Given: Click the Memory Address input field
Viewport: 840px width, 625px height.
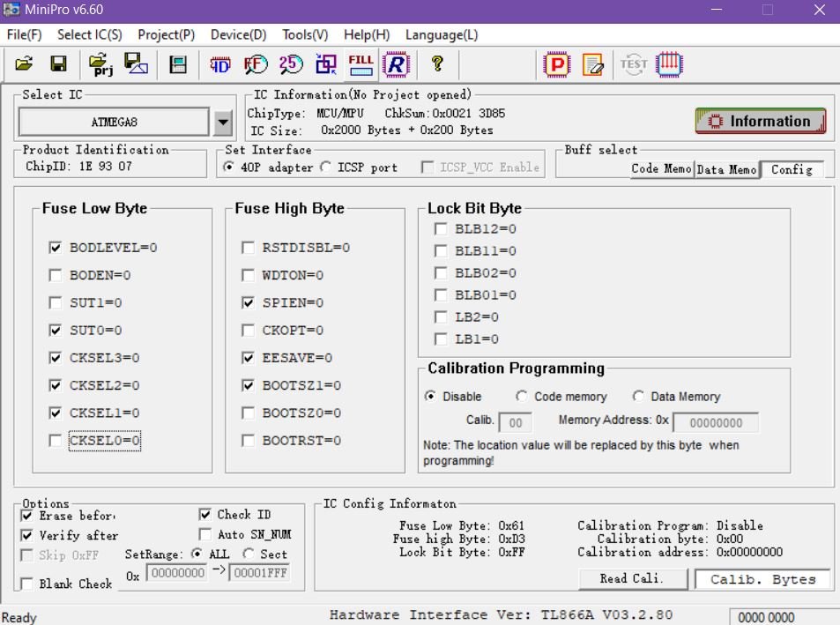Looking at the screenshot, I should click(716, 422).
